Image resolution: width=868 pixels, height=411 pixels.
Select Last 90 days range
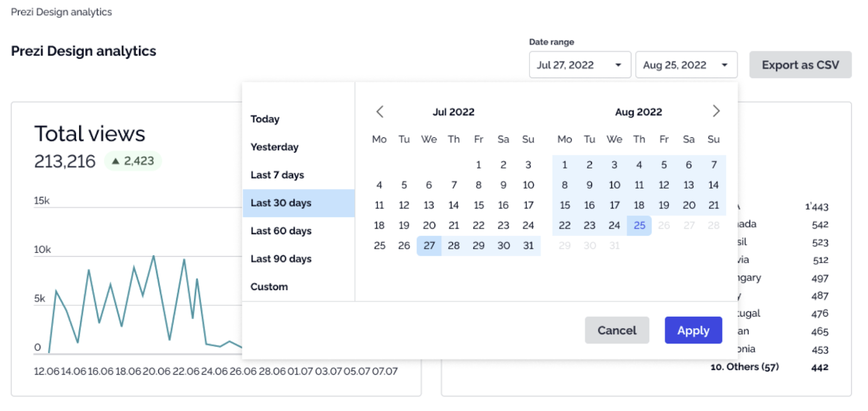point(280,258)
